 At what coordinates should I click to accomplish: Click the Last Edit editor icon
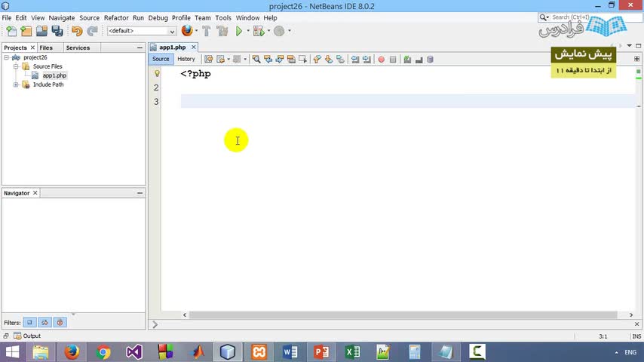click(209, 59)
